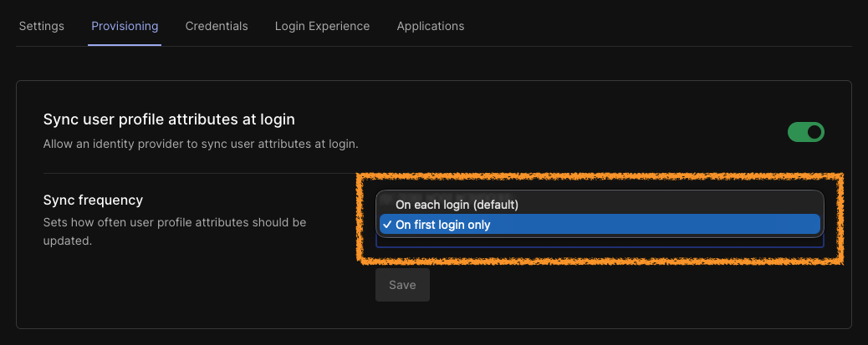Click the Sync frequency select field below the list

599,243
